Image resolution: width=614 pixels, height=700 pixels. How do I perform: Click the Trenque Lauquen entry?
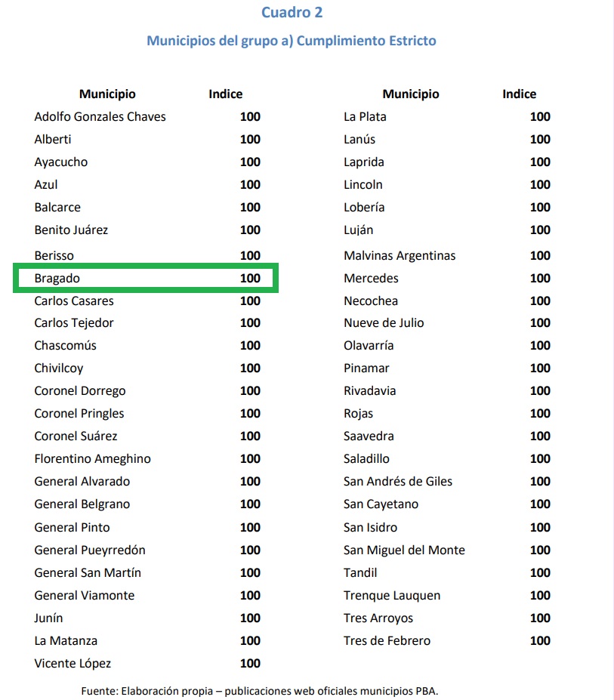pos(392,595)
